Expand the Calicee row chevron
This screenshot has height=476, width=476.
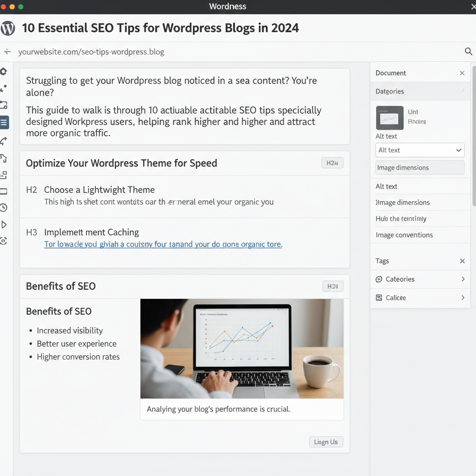point(463,297)
